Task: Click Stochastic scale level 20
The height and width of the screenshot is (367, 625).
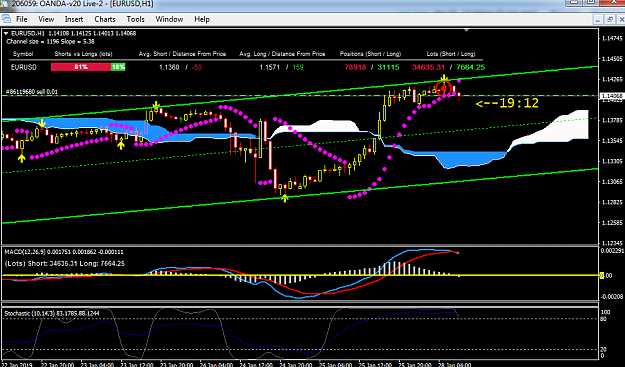Action: [x=603, y=349]
